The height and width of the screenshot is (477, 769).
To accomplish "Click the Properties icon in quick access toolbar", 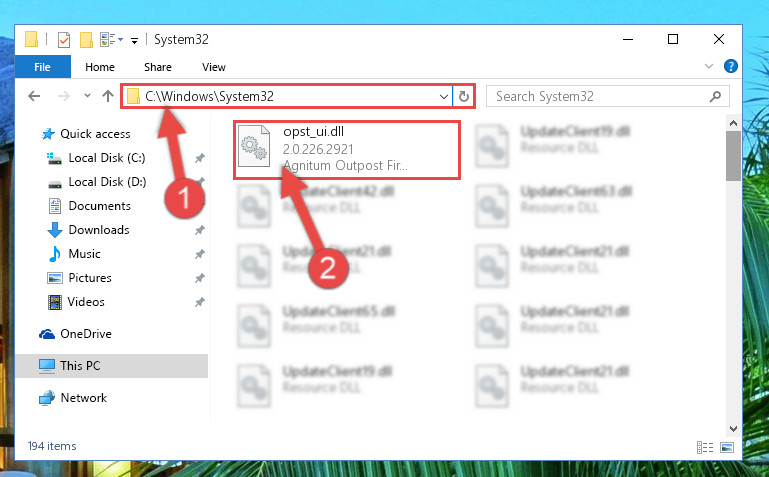I will pyautogui.click(x=64, y=40).
